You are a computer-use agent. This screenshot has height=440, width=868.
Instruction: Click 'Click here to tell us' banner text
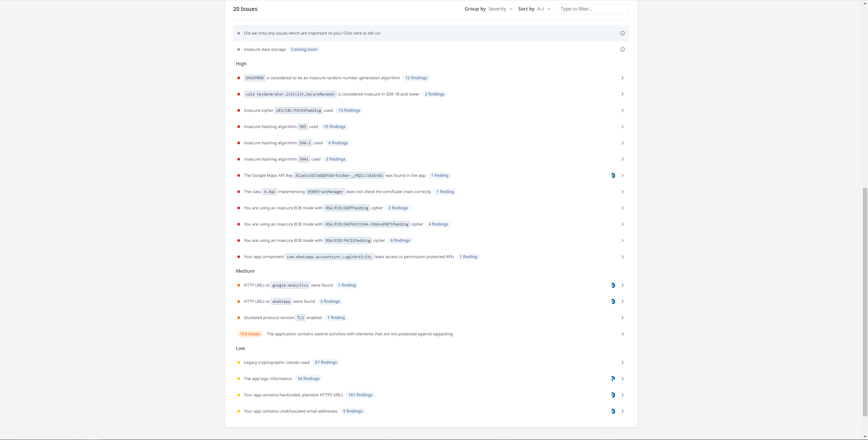[x=361, y=33]
